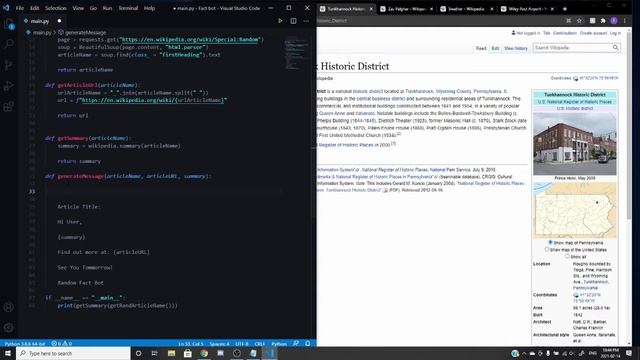
Task: Open File Explorer from the taskbar
Action: coord(171,353)
